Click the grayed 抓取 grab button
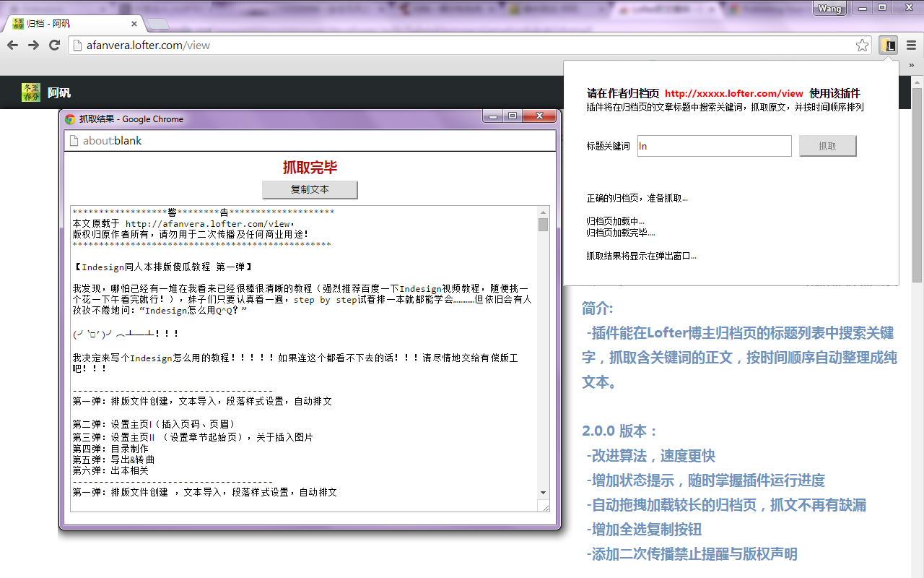 (x=827, y=145)
